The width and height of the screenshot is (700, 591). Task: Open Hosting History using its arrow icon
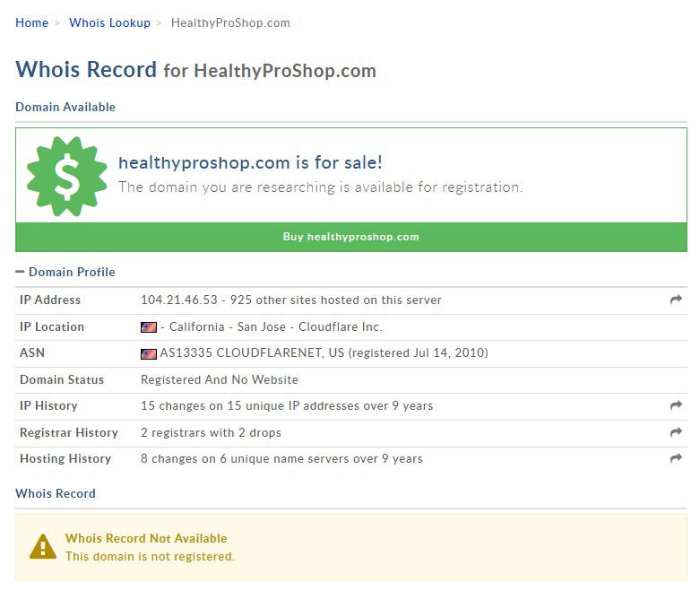pyautogui.click(x=677, y=458)
